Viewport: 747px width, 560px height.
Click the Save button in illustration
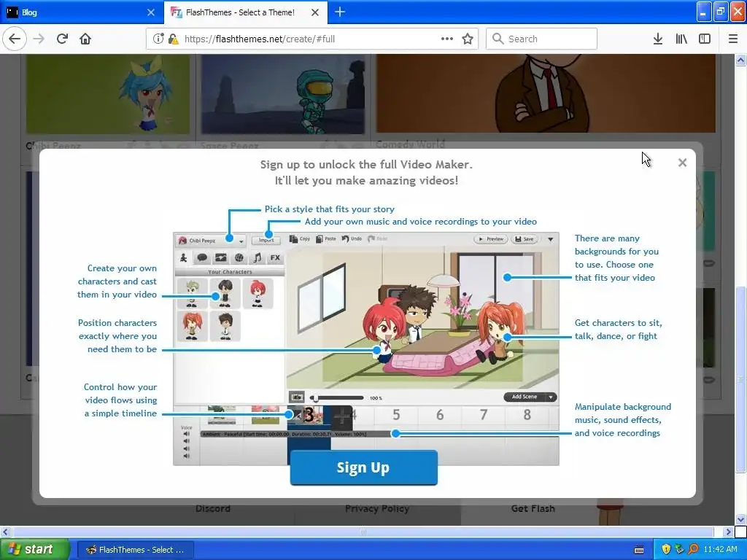pos(525,239)
